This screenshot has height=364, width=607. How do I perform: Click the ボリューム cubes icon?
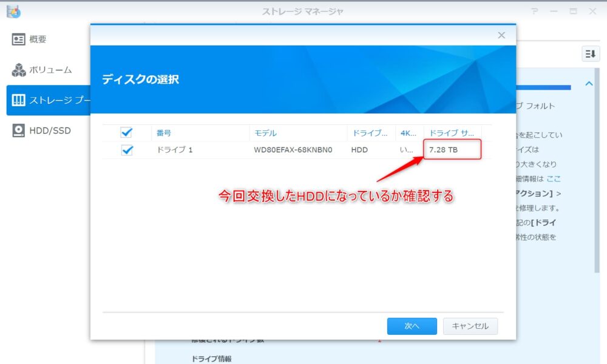(x=19, y=70)
